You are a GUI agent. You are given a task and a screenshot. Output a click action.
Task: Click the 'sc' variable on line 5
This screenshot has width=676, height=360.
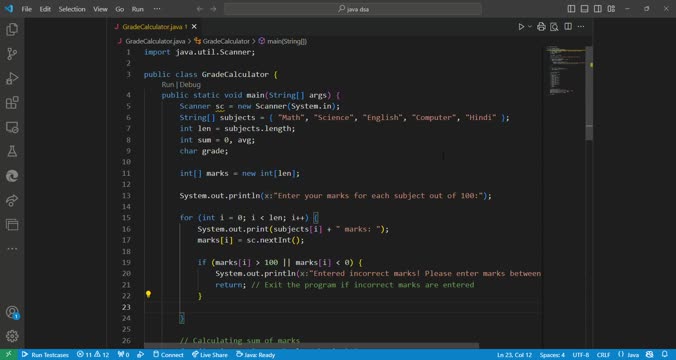(220, 106)
